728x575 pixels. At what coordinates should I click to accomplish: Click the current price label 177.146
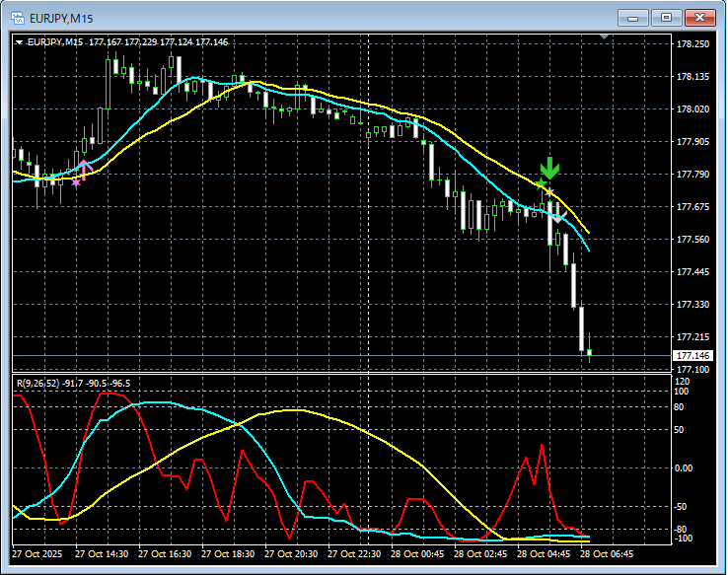(692, 356)
